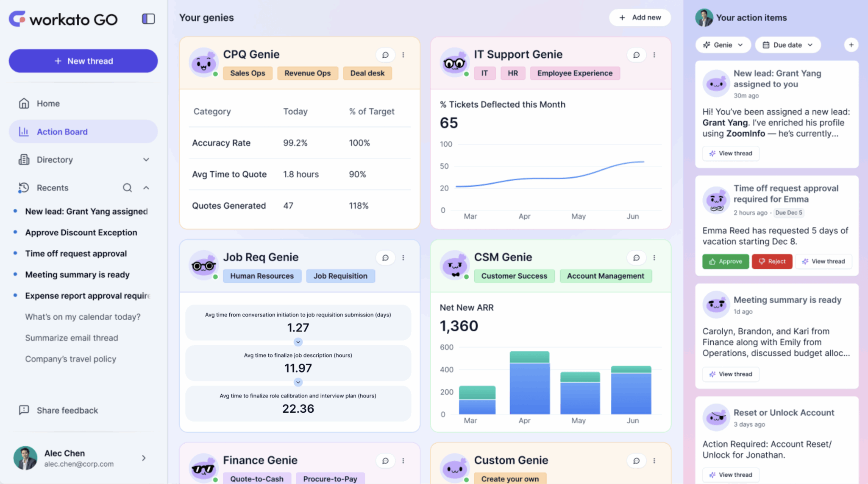The width and height of the screenshot is (868, 484).
Task: Click the CPQ Genie avatar
Action: pyautogui.click(x=203, y=63)
